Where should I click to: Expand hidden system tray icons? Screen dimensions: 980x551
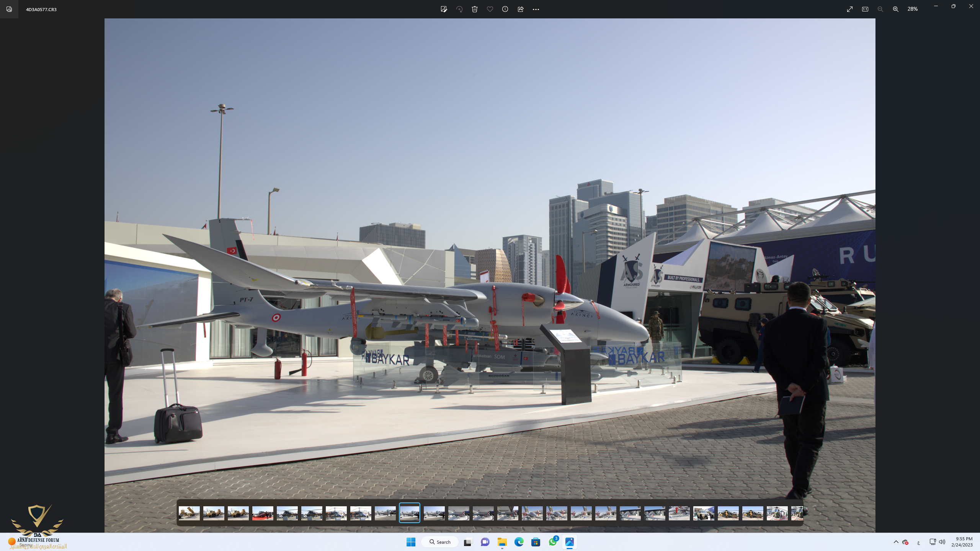tap(896, 542)
